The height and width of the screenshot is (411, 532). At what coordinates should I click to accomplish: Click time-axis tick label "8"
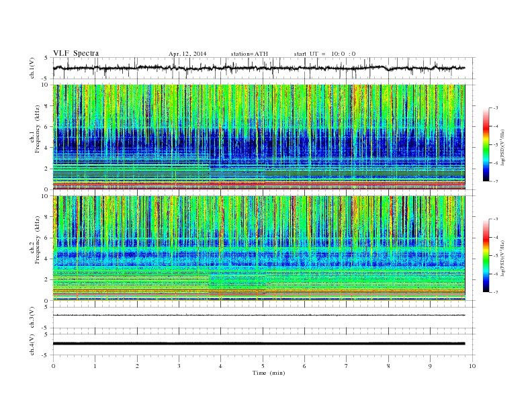pos(388,366)
